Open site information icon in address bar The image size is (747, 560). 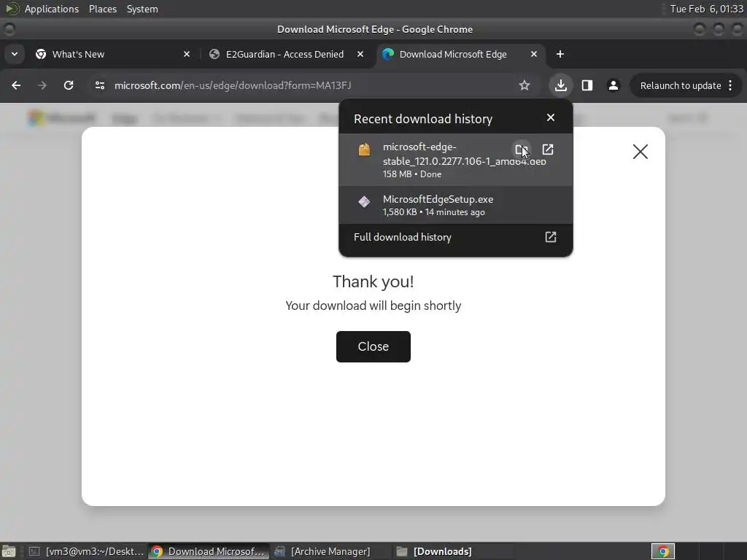(99, 85)
